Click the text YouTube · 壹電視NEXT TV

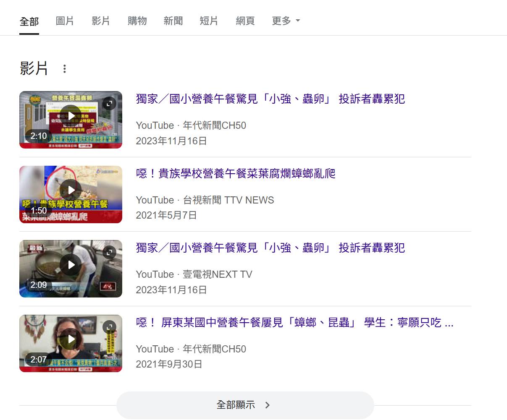click(194, 274)
